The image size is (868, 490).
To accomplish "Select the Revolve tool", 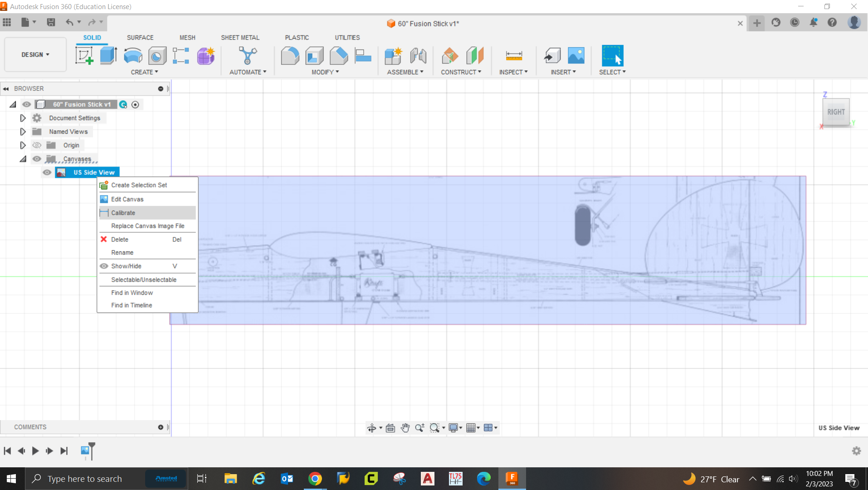I will click(x=132, y=55).
